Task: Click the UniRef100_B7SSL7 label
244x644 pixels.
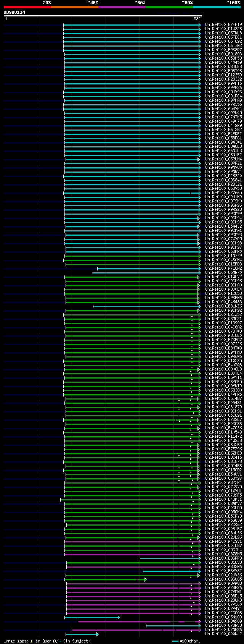Action: (x=223, y=419)
